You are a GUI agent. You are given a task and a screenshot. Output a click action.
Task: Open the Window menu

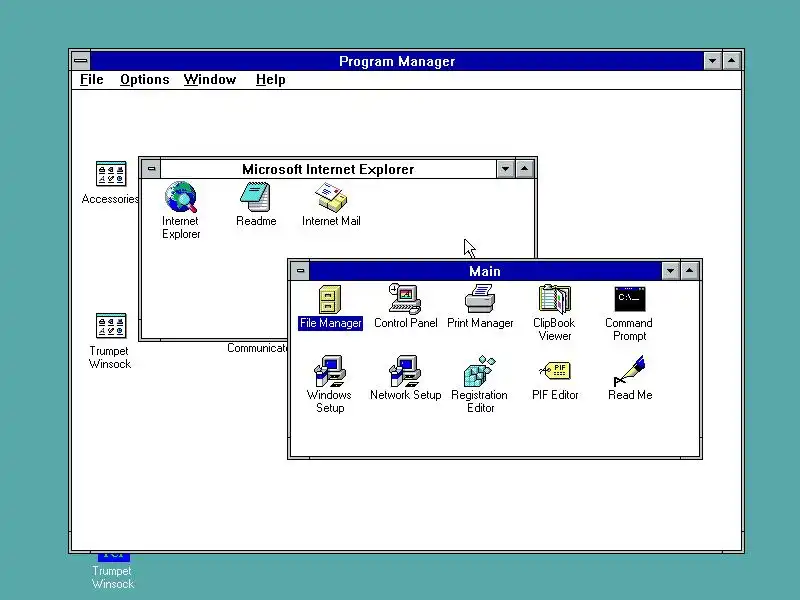point(210,80)
